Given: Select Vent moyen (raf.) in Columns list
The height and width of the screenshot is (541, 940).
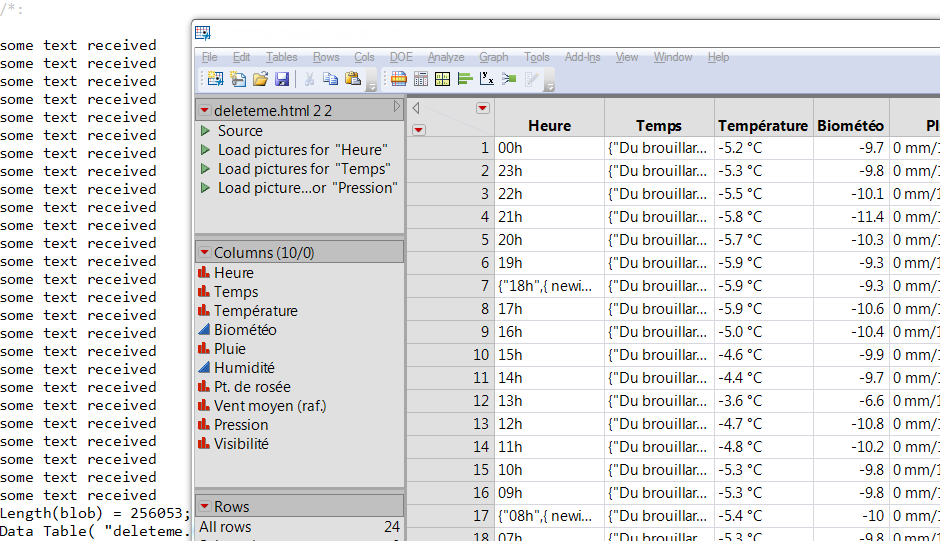Looking at the screenshot, I should pyautogui.click(x=270, y=405).
